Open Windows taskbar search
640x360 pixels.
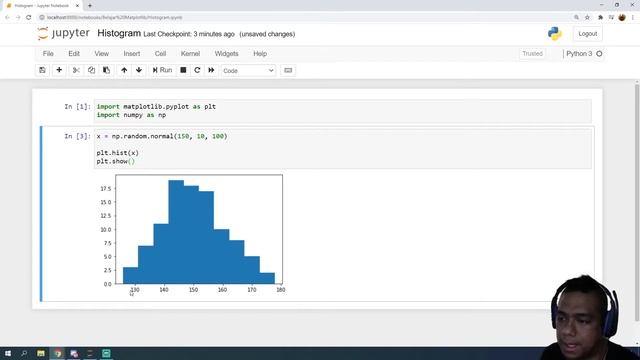[x=24, y=353]
